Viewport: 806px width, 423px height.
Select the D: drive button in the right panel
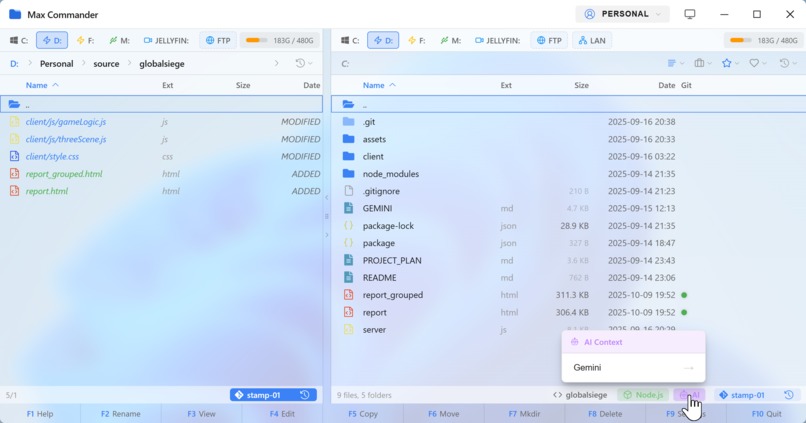pos(383,41)
